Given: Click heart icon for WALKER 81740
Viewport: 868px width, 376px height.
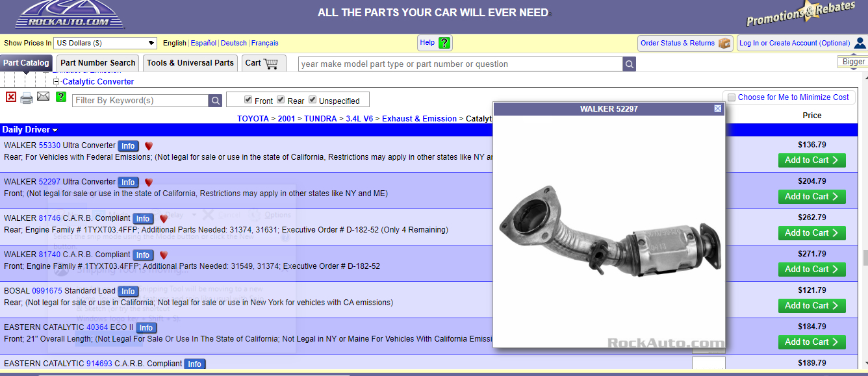Looking at the screenshot, I should pos(164,255).
